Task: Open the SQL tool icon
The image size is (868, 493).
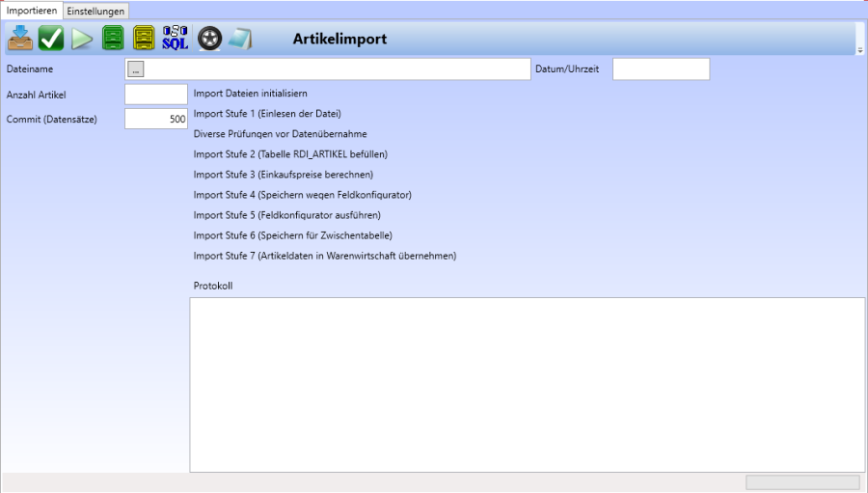Action: coord(176,39)
